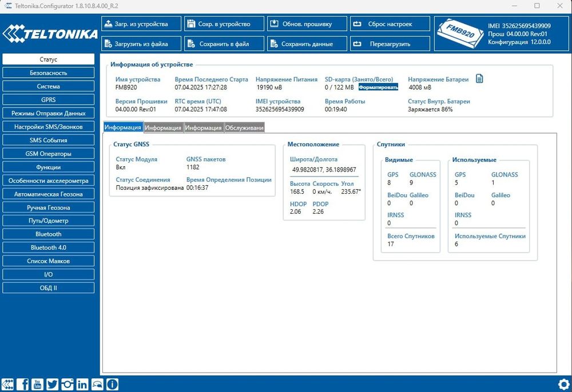The width and height of the screenshot is (572, 392).
Task: Click supply voltage value 19190 мВ
Action: [269, 87]
